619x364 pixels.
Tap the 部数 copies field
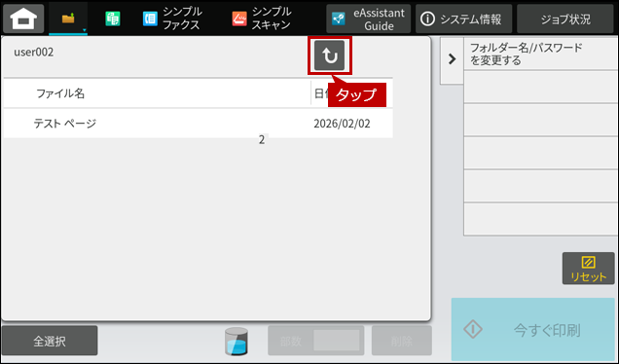click(x=315, y=341)
